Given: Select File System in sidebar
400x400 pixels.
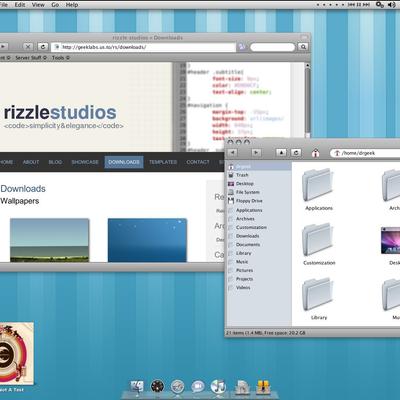Looking at the screenshot, I should click(x=247, y=192).
